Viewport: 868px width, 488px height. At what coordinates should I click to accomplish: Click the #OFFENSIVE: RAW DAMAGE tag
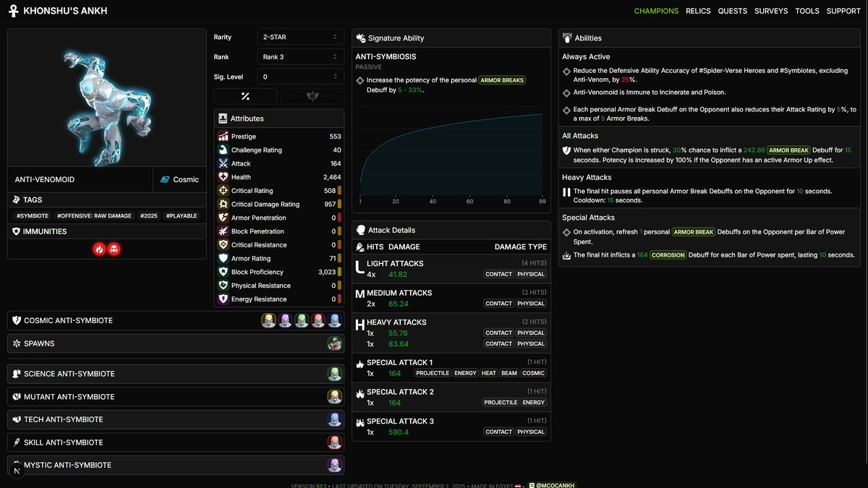click(x=93, y=215)
